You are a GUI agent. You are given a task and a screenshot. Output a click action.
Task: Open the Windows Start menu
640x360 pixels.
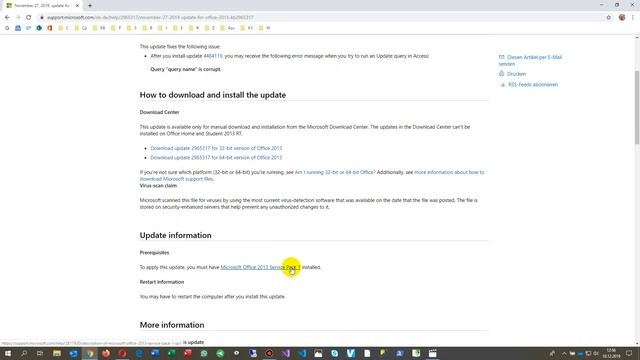click(x=8, y=353)
